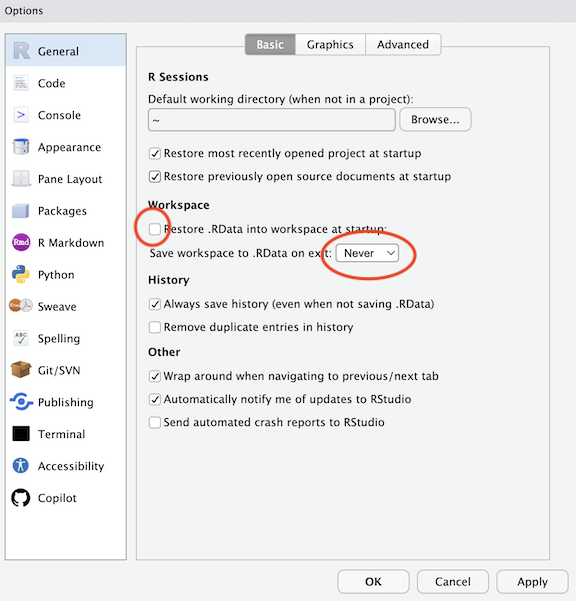Click the OK button
The image size is (576, 601).
pyautogui.click(x=373, y=581)
